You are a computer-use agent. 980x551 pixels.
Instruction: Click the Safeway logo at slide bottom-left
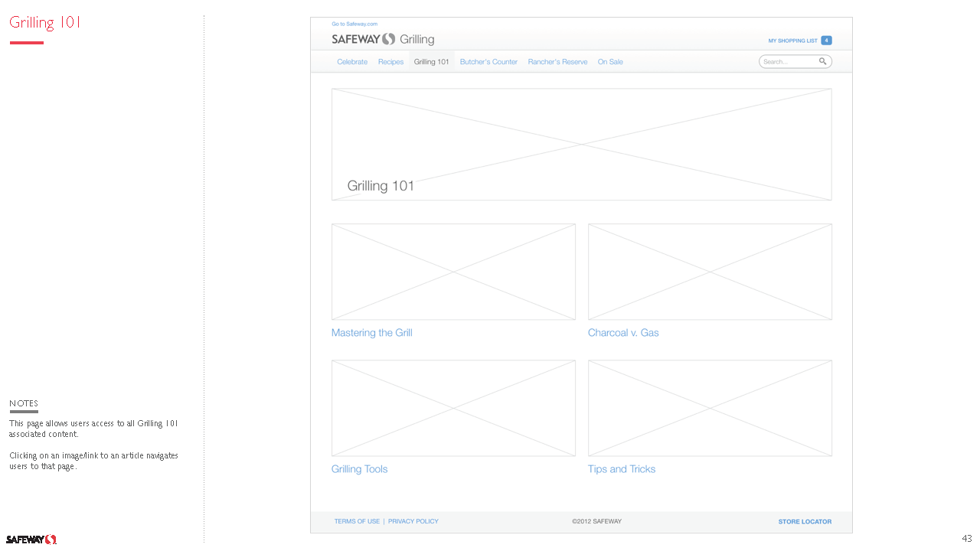tap(31, 540)
